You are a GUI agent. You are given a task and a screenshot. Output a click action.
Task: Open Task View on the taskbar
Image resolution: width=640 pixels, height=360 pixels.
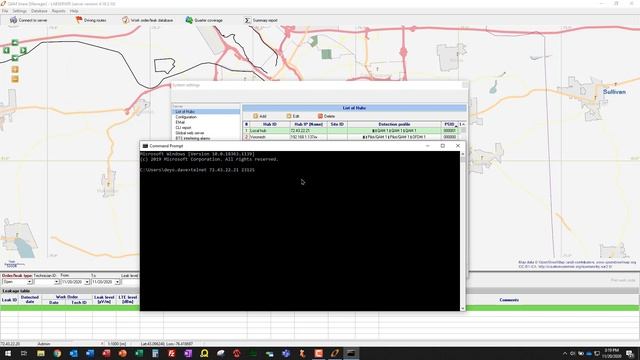(24, 353)
